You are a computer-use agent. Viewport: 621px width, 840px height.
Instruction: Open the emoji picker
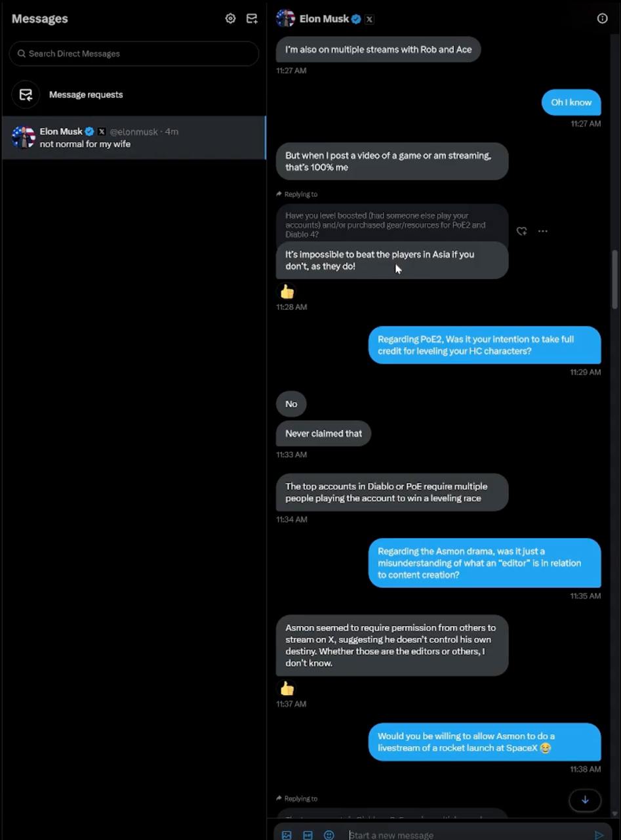pos(329,835)
